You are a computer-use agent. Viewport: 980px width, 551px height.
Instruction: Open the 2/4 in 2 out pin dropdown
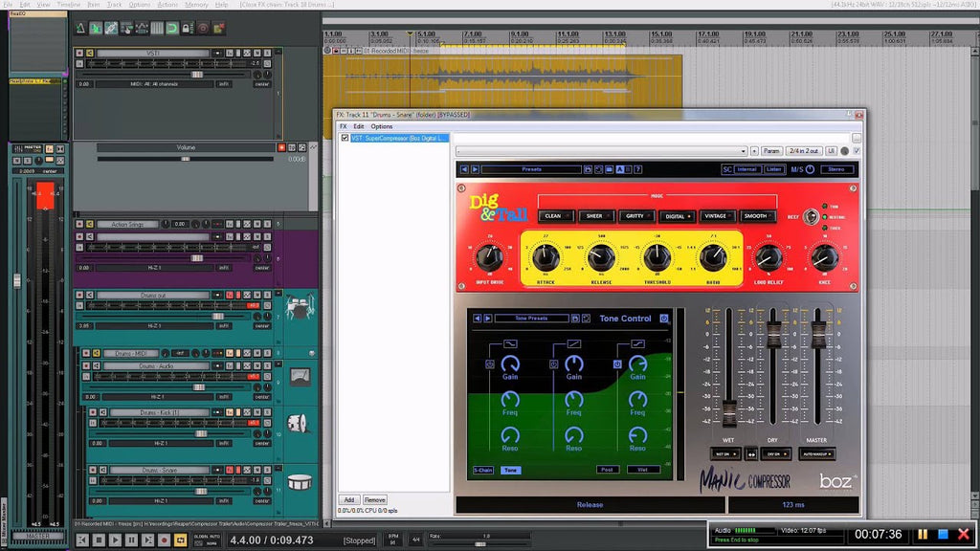pos(804,151)
